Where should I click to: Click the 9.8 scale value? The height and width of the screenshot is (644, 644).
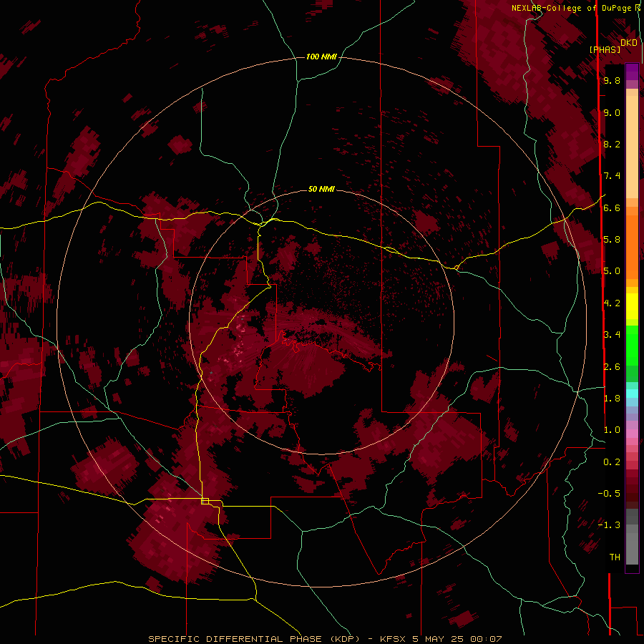click(612, 80)
